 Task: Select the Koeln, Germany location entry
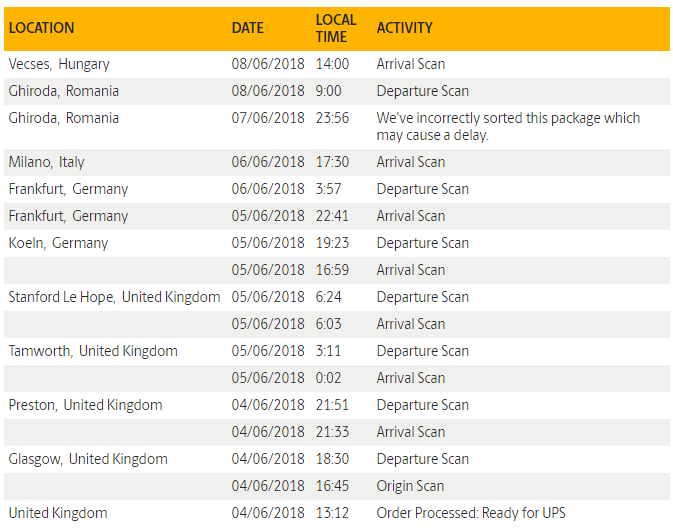58,243
